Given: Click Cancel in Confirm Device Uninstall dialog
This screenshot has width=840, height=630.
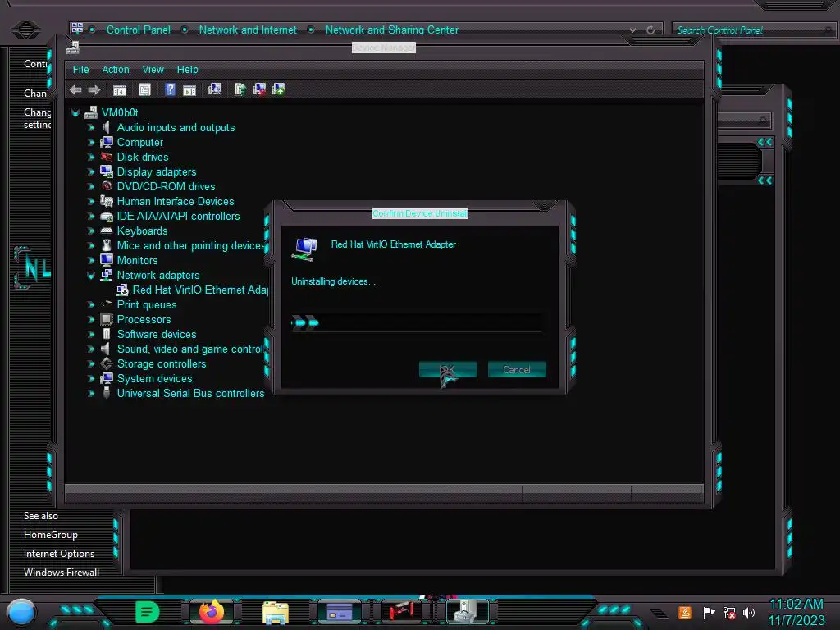Looking at the screenshot, I should click(x=517, y=370).
